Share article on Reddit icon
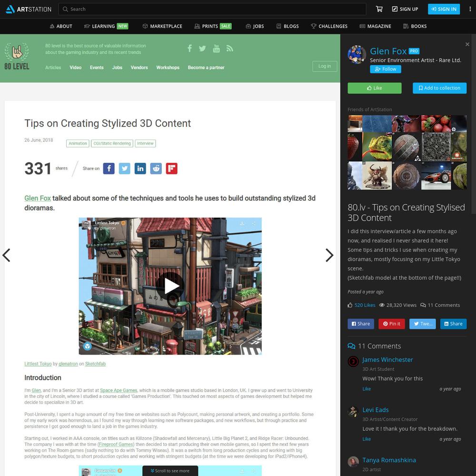 (156, 169)
